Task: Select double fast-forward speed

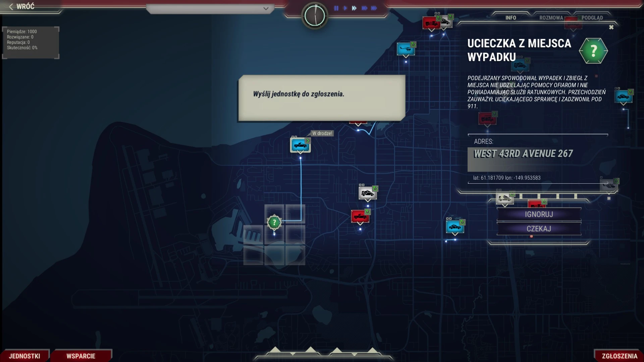Action: tap(354, 8)
